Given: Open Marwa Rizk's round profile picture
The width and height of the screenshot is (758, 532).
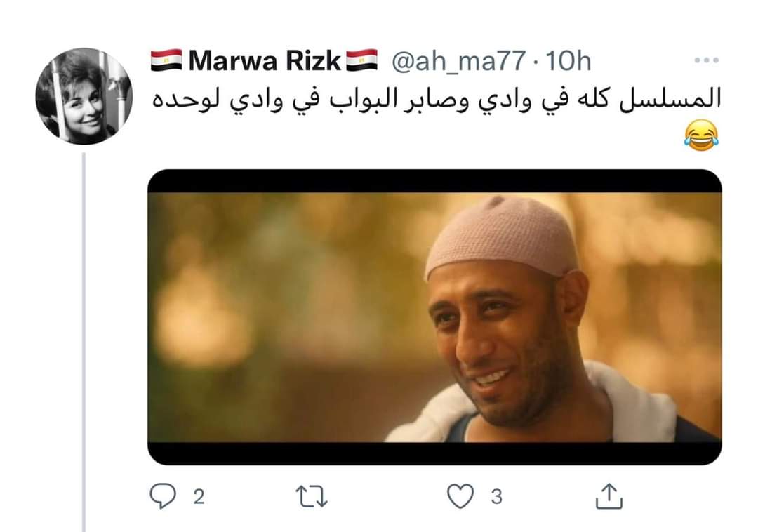Looking at the screenshot, I should [84, 96].
